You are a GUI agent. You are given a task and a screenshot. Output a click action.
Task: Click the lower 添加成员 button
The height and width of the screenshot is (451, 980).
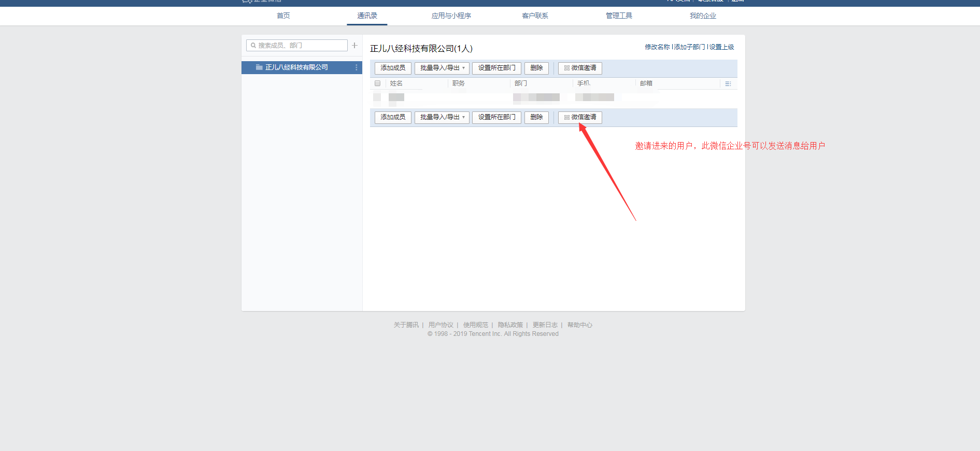[393, 117]
